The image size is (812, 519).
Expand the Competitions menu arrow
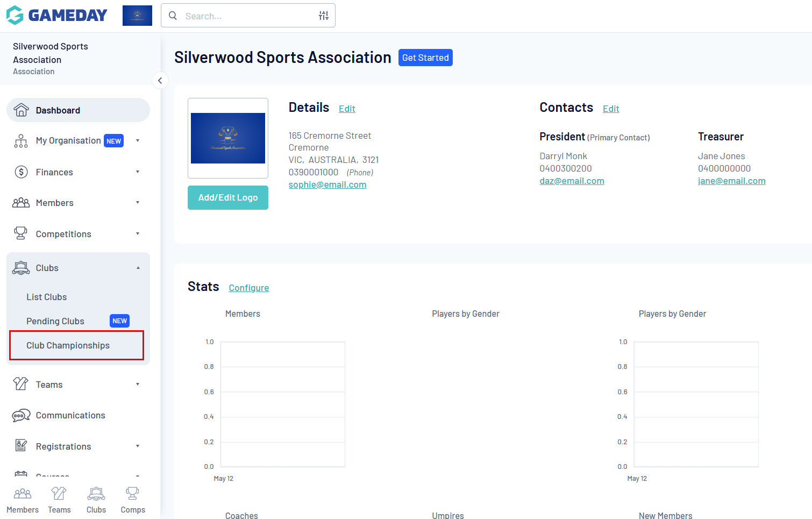(138, 234)
